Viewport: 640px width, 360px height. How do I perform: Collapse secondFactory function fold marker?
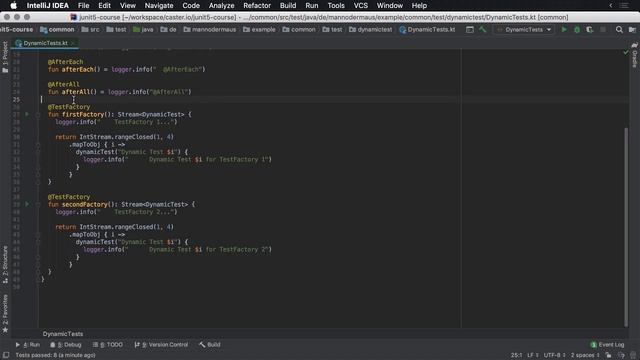click(38, 204)
